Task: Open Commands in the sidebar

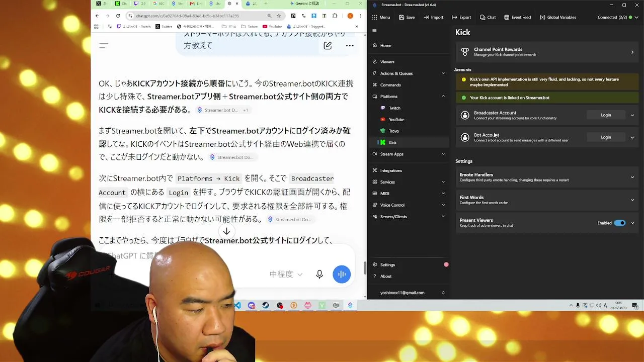Action: coord(409,85)
